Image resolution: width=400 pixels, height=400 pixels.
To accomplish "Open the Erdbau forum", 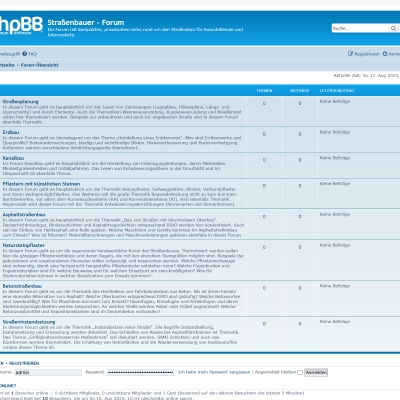I will [x=11, y=132].
